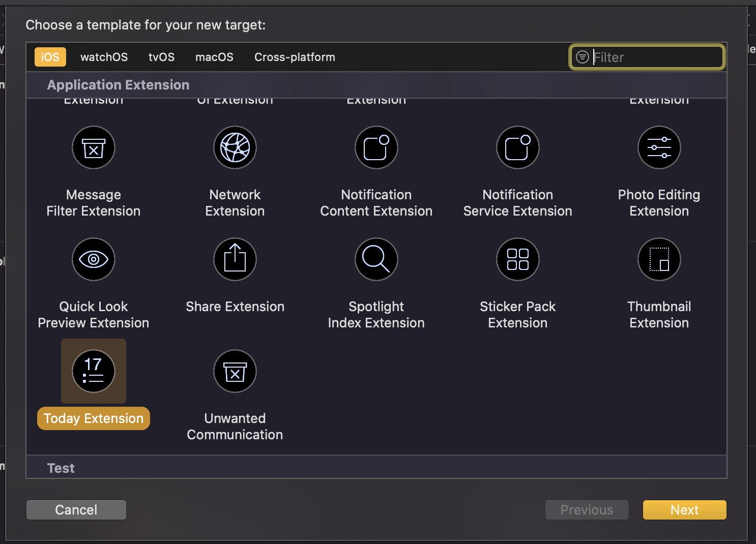This screenshot has height=544, width=756.
Task: Select the Today Extension template
Action: click(x=93, y=371)
